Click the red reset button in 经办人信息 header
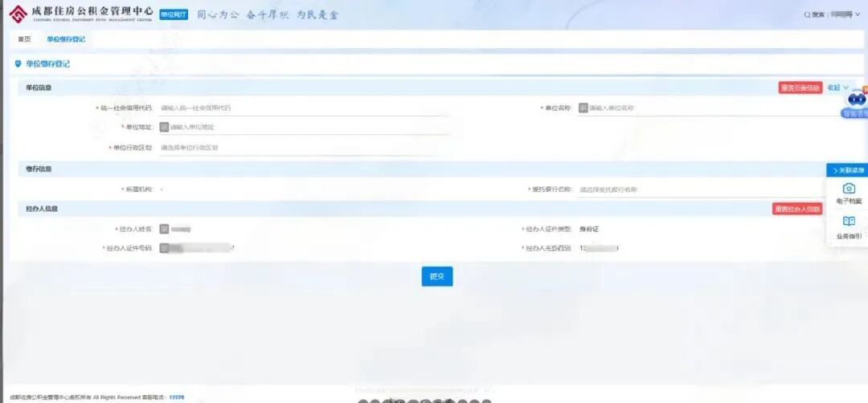This screenshot has width=868, height=403. [x=797, y=209]
